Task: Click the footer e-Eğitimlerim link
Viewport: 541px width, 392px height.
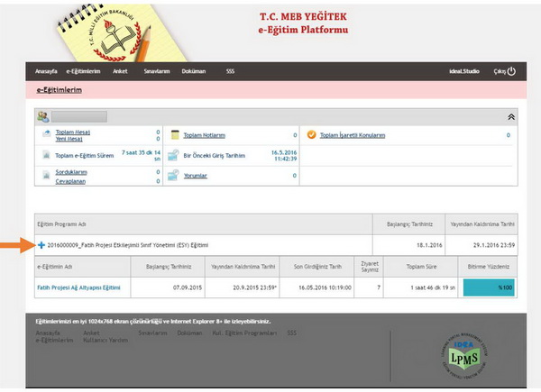Action: 54,341
